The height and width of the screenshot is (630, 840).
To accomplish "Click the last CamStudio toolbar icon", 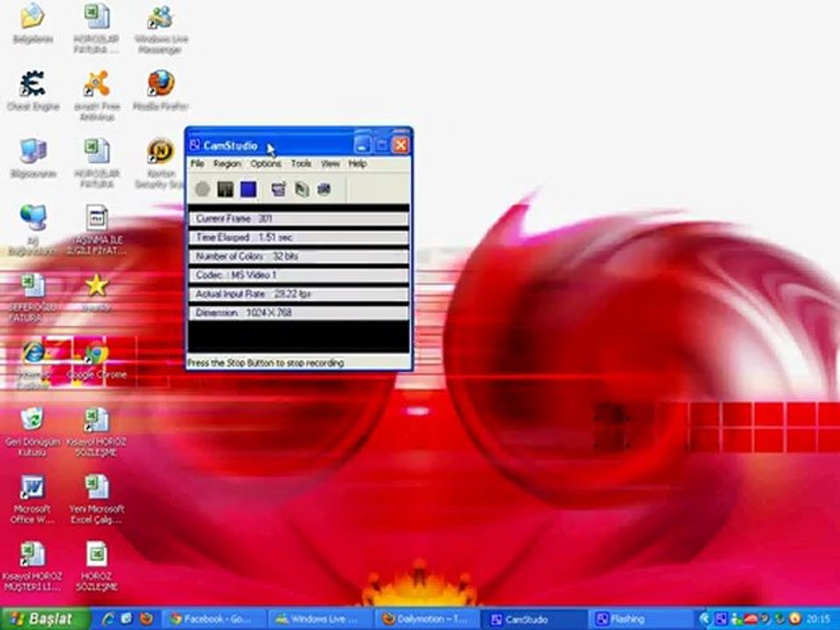I will (x=324, y=189).
